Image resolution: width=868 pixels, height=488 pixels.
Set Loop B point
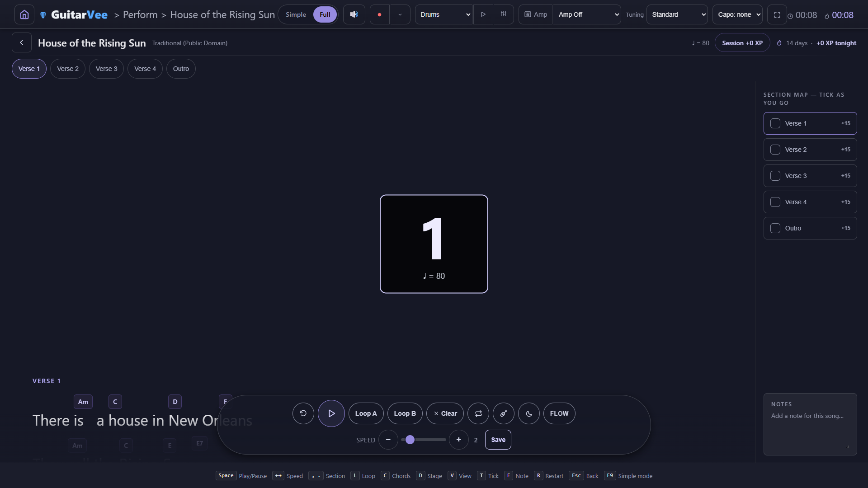(x=405, y=413)
